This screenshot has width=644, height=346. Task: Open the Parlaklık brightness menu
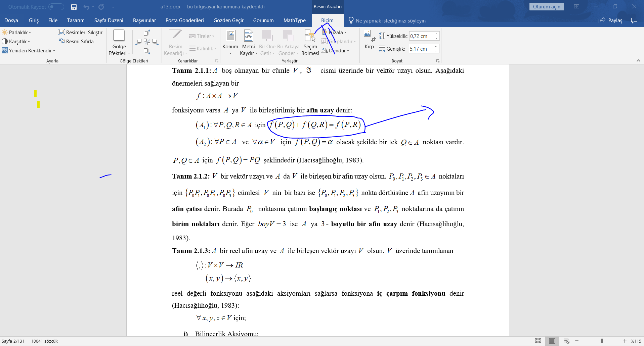pyautogui.click(x=16, y=33)
